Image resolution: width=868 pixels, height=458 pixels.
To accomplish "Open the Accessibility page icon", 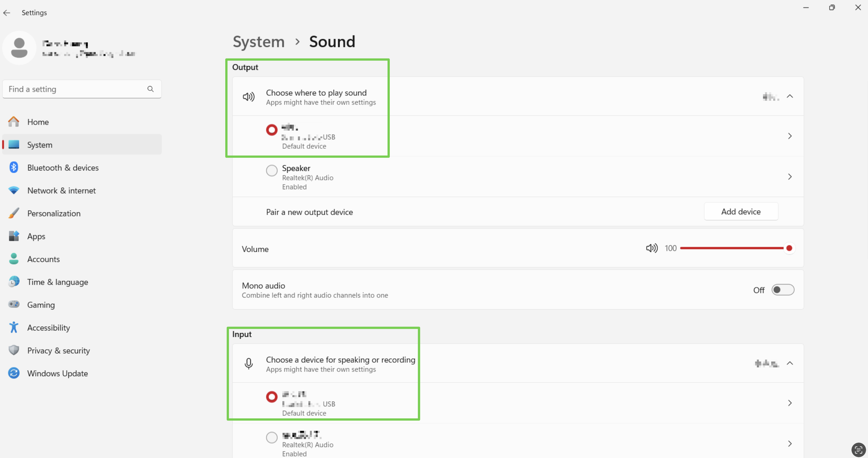I will click(x=14, y=327).
